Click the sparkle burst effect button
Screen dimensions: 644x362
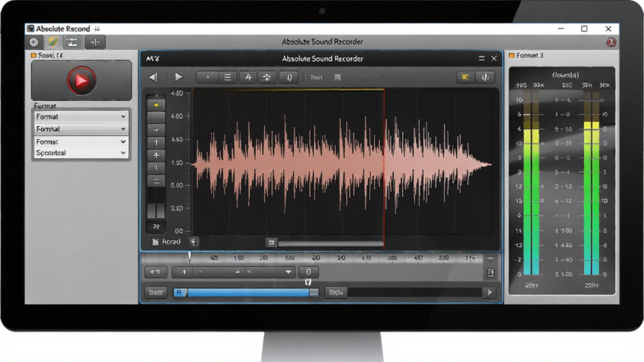pos(267,77)
